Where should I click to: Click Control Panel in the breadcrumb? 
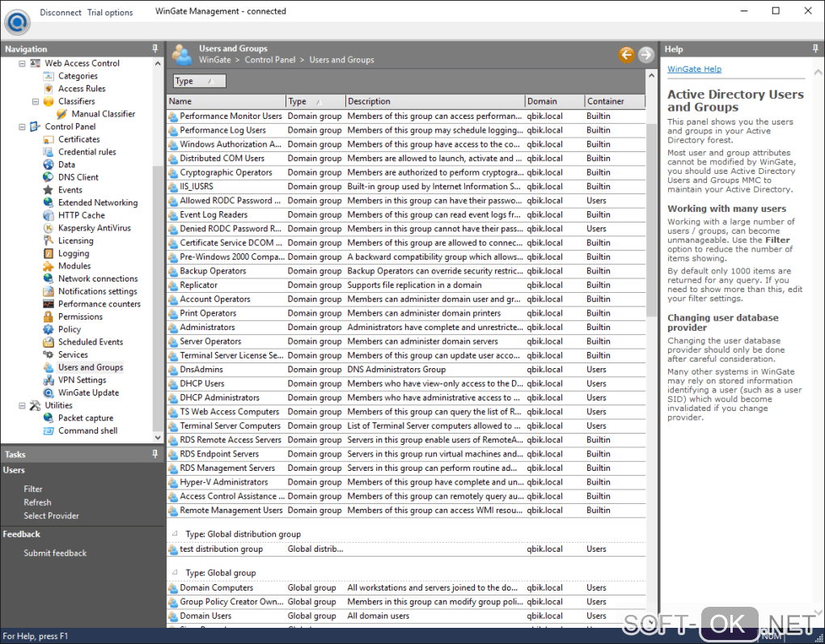pos(270,60)
